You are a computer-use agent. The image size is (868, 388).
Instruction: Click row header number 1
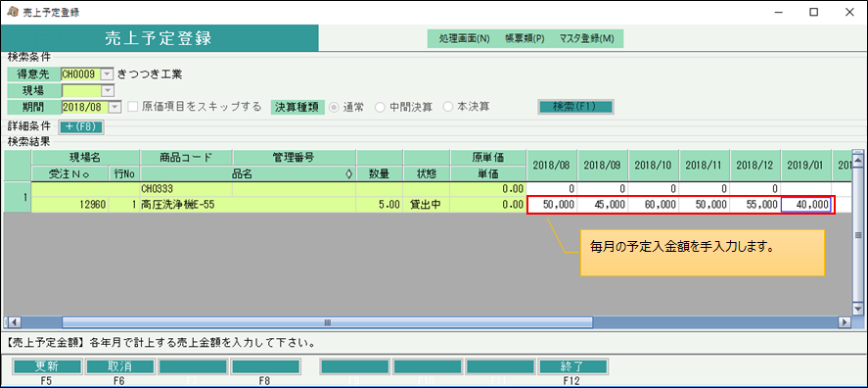(18, 197)
